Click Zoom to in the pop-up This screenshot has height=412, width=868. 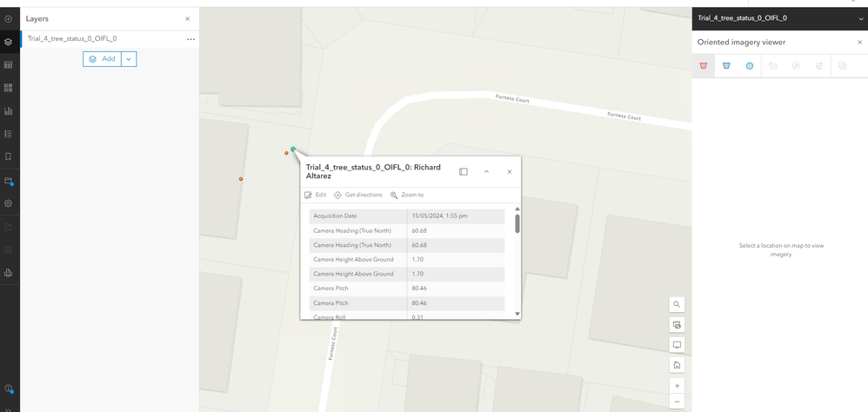click(x=407, y=196)
